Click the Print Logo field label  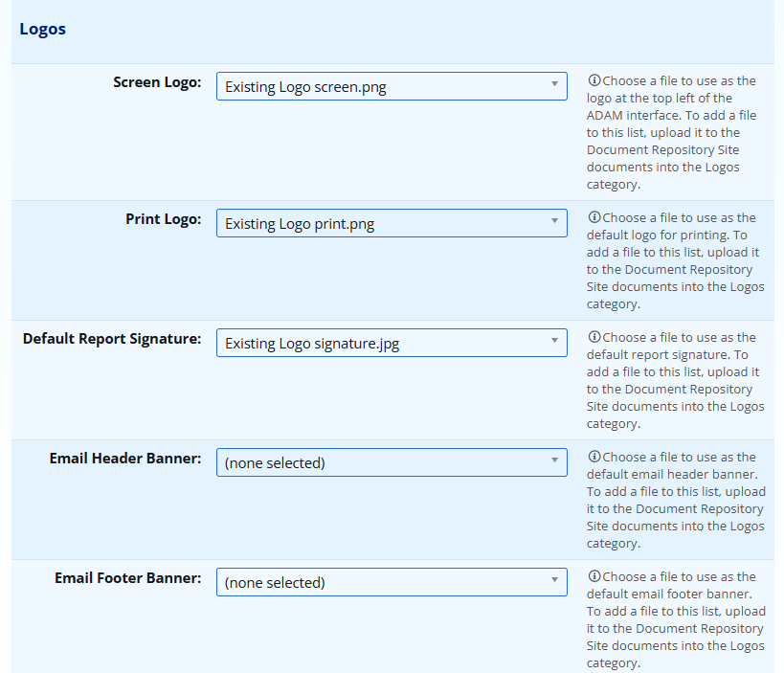coord(163,219)
